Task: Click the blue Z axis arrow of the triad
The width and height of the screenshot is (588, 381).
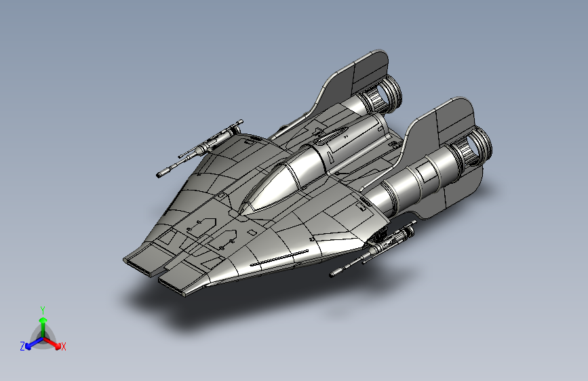Action: click(33, 344)
